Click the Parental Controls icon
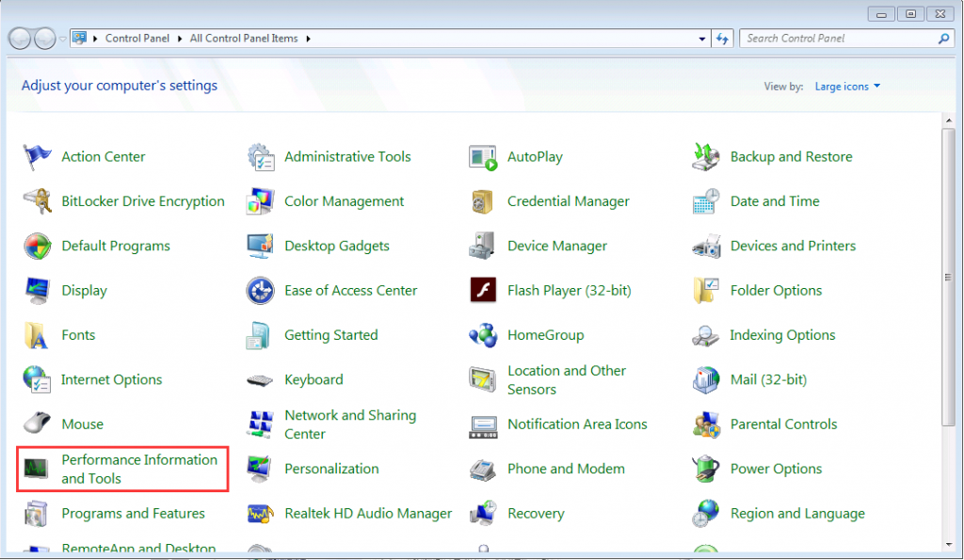 tap(706, 424)
